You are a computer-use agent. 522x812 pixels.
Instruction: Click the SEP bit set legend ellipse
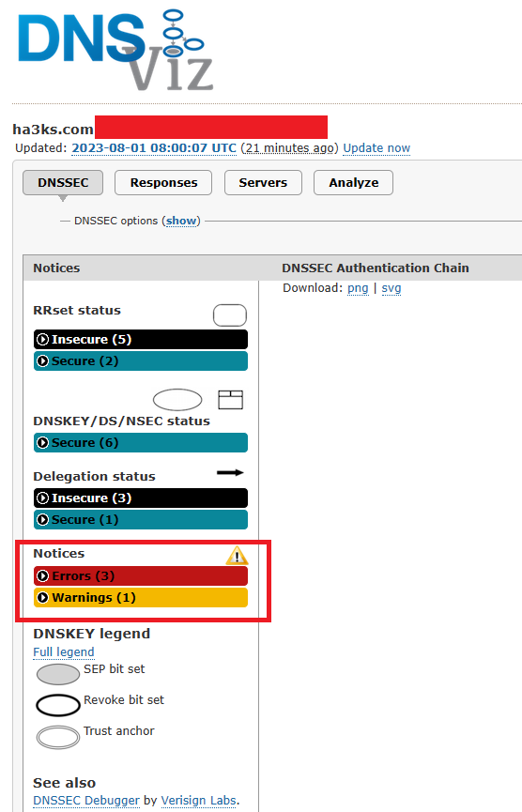[x=58, y=674]
